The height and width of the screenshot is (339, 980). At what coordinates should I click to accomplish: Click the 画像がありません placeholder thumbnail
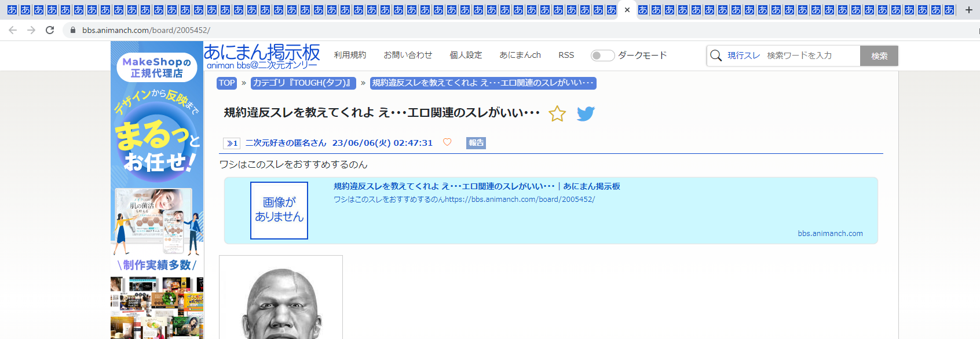279,211
